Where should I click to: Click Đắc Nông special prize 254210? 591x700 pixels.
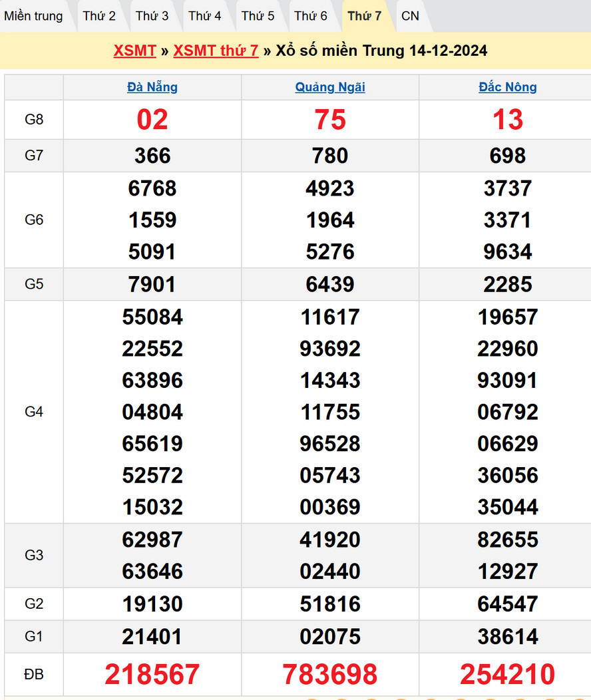[508, 674]
